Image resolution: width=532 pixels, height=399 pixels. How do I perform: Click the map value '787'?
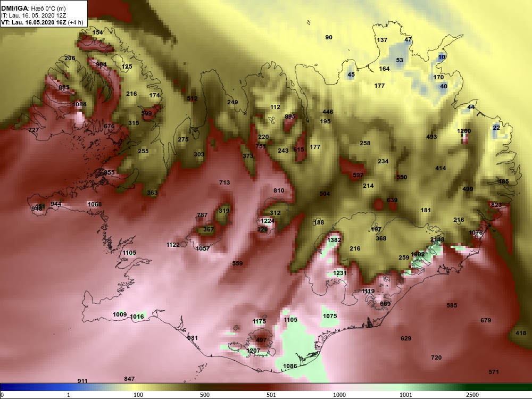pos(202,215)
